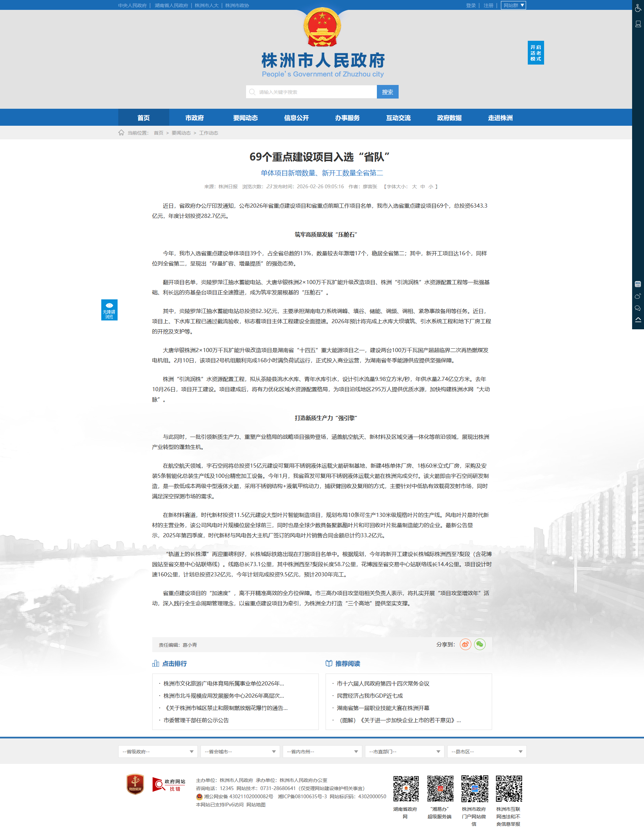Click the home icon in breadcrumb
This screenshot has width=644, height=838.
click(x=121, y=133)
